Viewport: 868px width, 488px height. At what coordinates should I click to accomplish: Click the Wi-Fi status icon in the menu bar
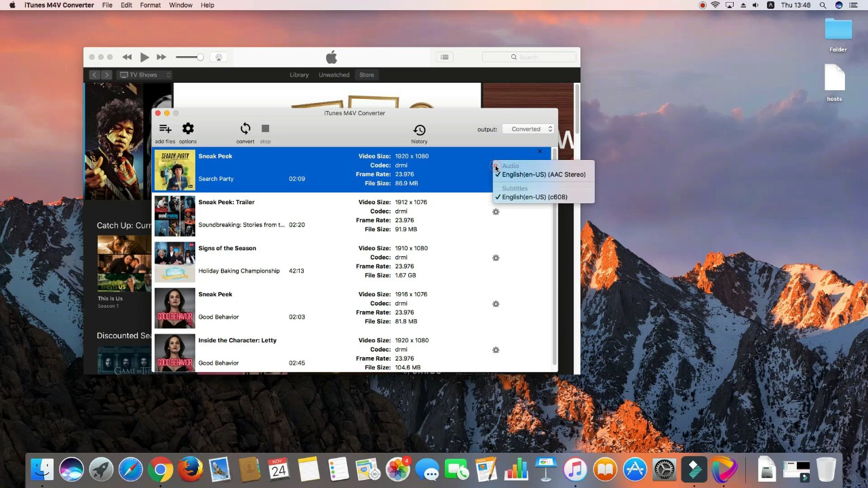[715, 5]
